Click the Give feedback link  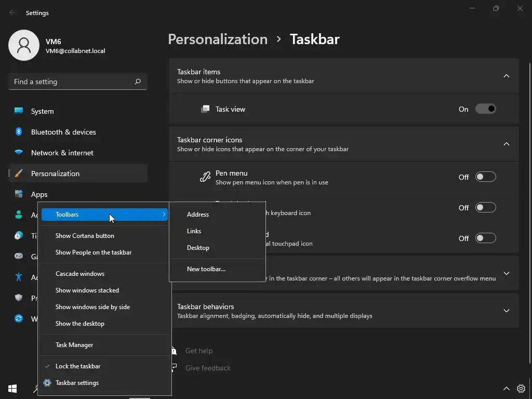[208, 368]
